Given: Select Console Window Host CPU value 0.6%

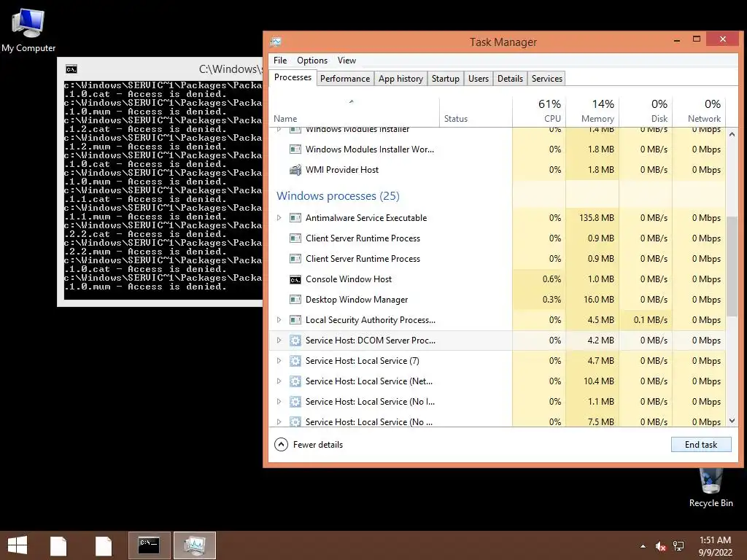Looking at the screenshot, I should (551, 279).
